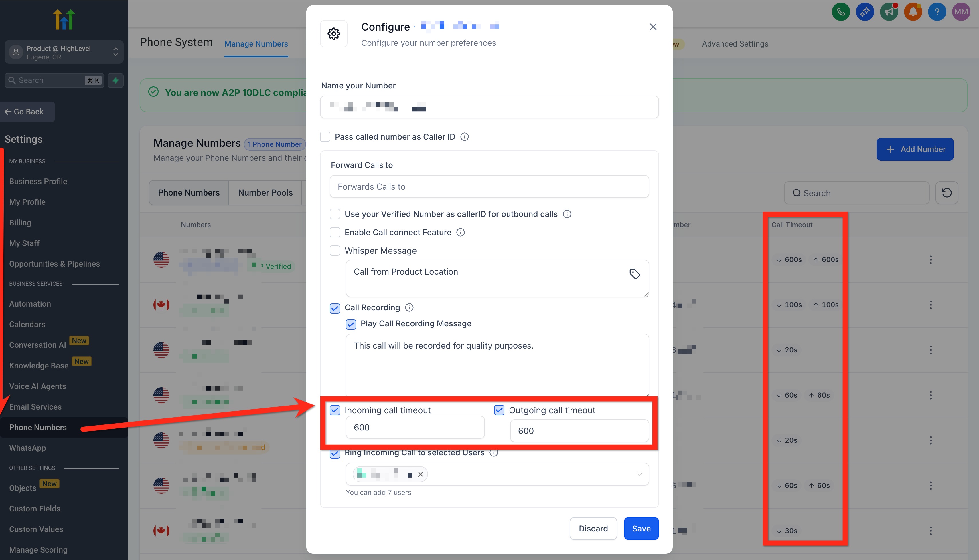Click the Forwards Calls to input field
The width and height of the screenshot is (979, 560).
(x=489, y=186)
